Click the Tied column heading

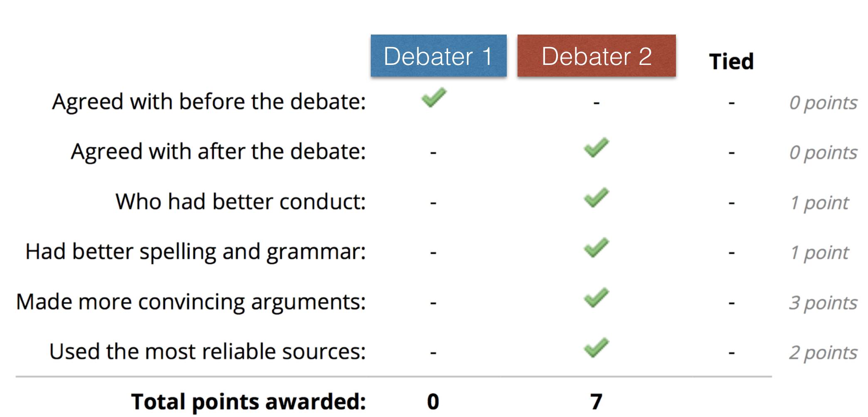point(731,61)
